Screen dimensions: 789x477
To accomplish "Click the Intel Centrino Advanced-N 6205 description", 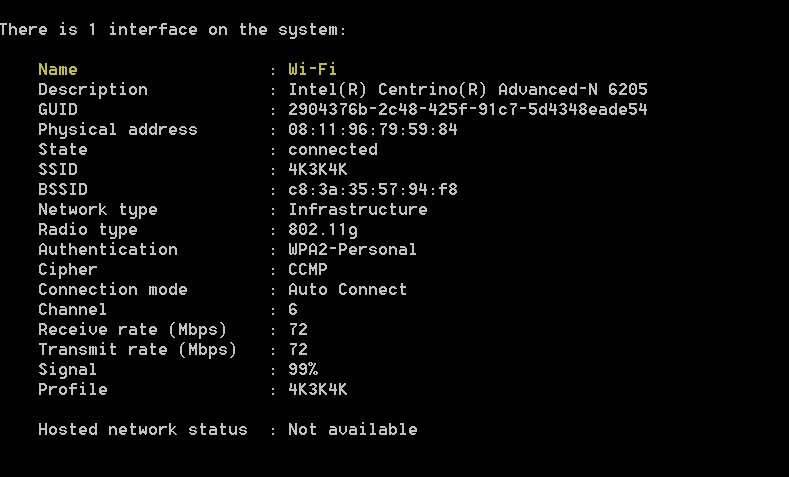I will pyautogui.click(x=467, y=90).
